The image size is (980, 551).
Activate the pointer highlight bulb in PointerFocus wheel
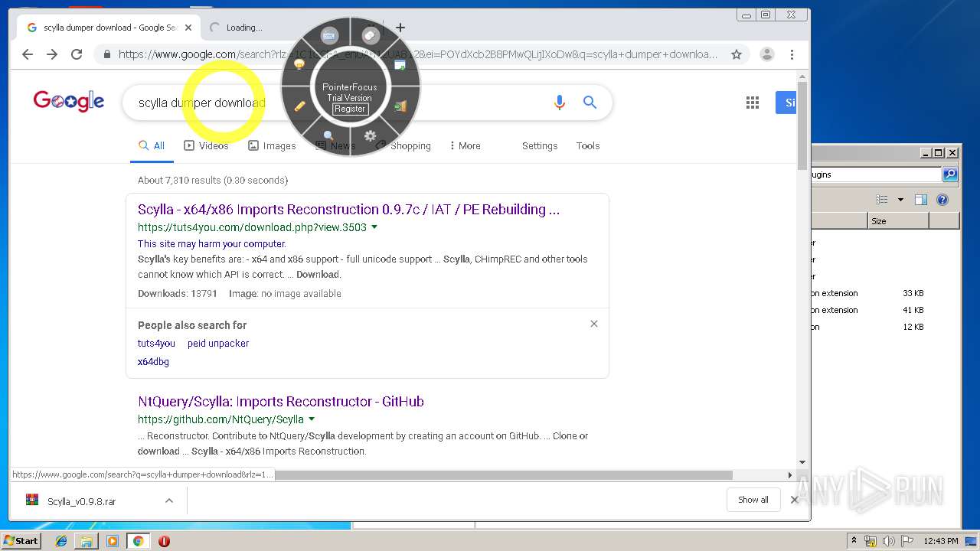[299, 64]
